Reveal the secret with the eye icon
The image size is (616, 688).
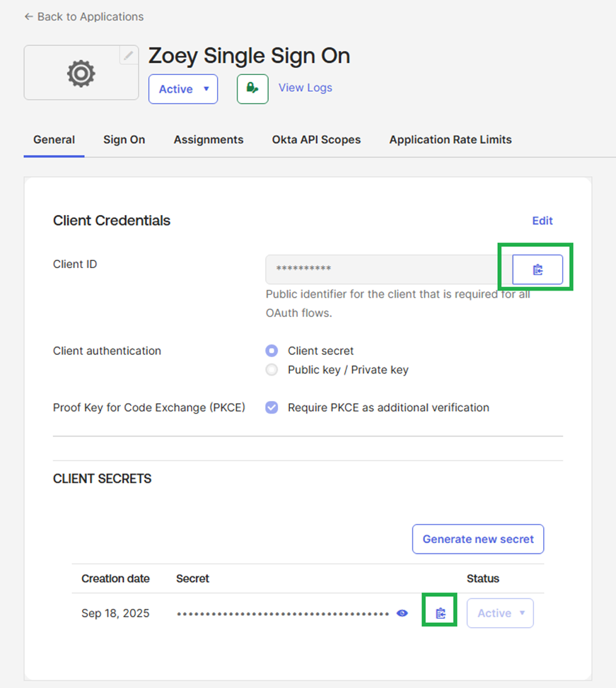pyautogui.click(x=402, y=613)
